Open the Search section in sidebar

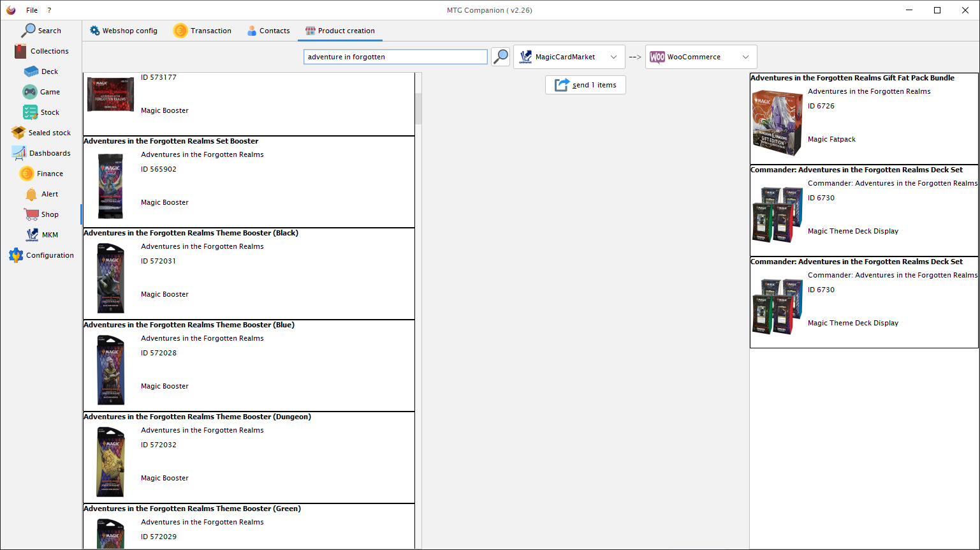pos(41,31)
